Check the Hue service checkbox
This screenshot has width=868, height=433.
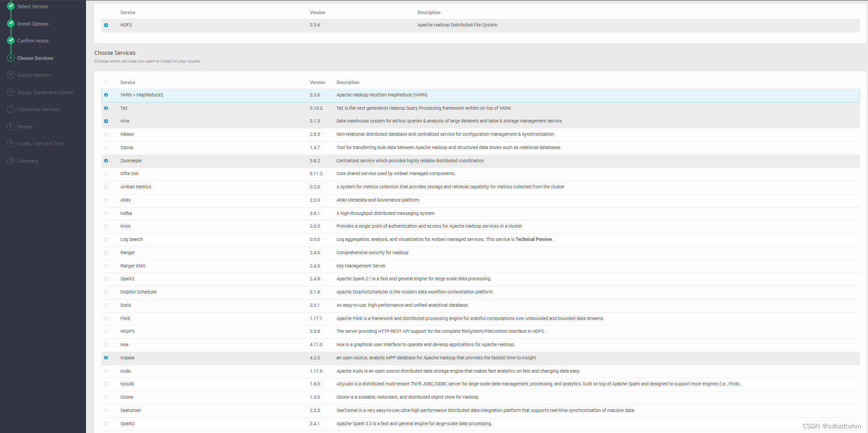[106, 345]
